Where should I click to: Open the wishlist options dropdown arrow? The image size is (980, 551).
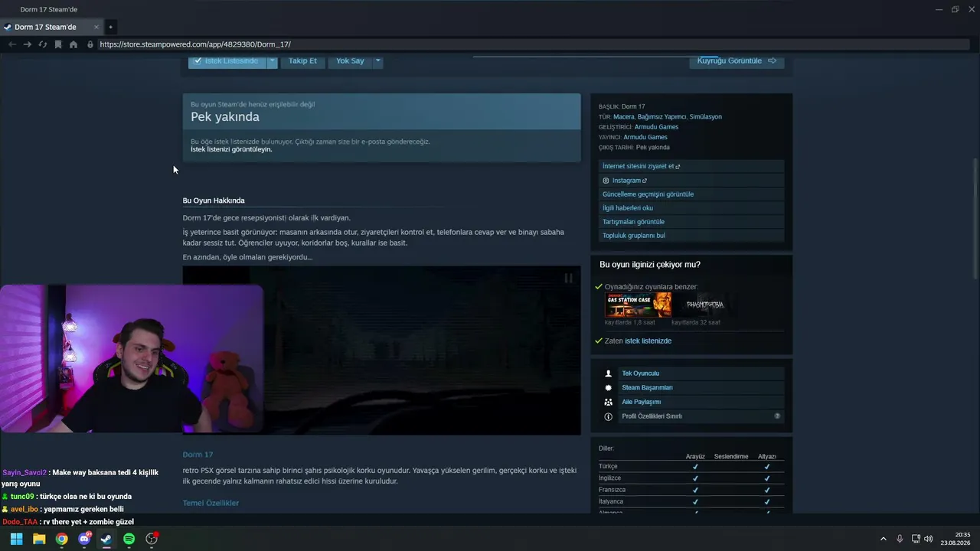(x=272, y=61)
